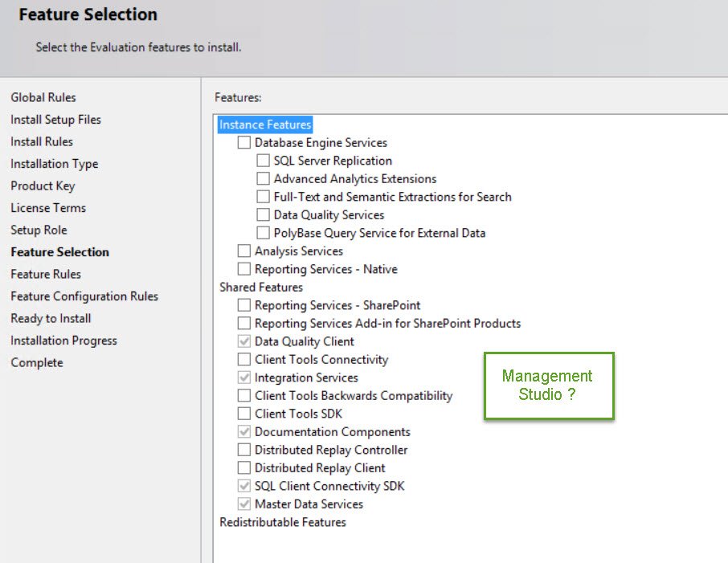
Task: Click the Install Rules step
Action: click(x=42, y=141)
